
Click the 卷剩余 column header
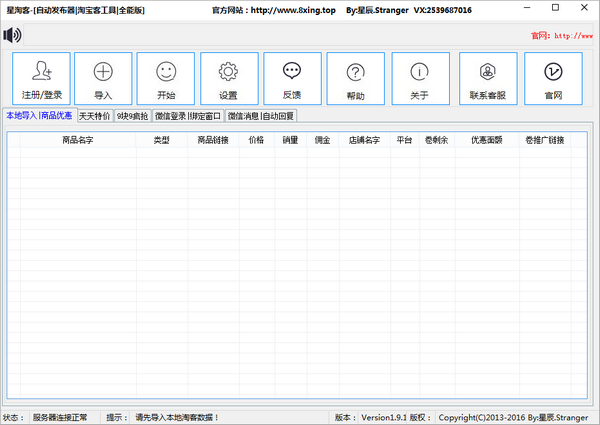pos(437,140)
